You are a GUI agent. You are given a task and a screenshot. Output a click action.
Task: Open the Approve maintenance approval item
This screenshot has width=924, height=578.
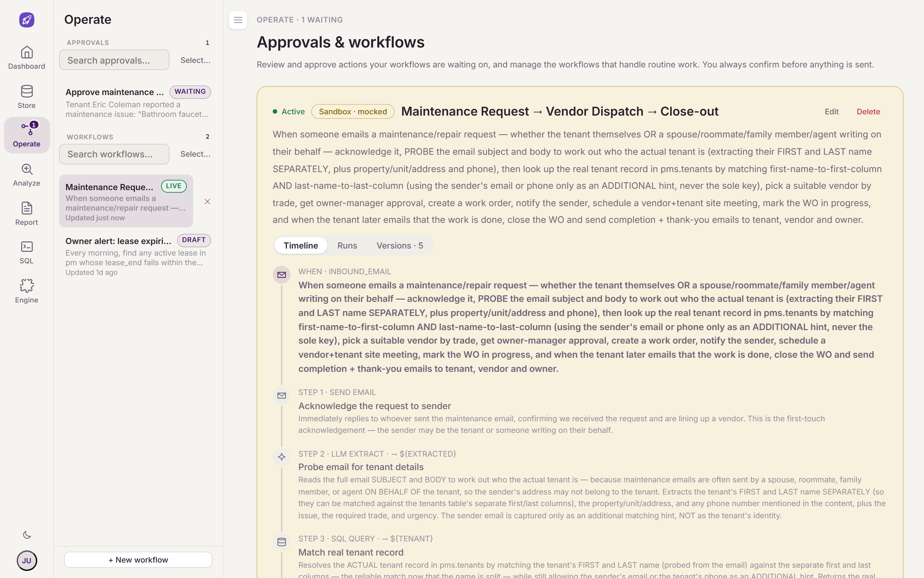(x=138, y=102)
